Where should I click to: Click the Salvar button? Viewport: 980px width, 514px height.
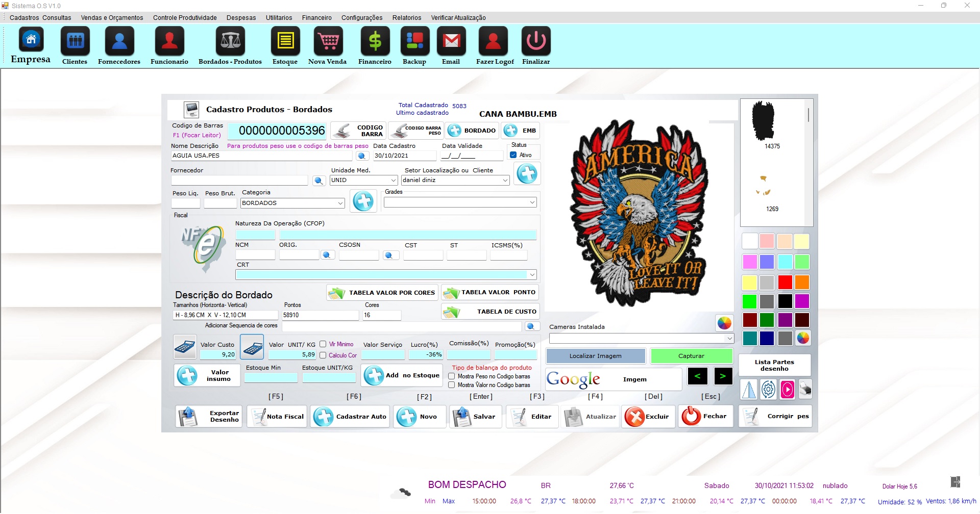(476, 417)
